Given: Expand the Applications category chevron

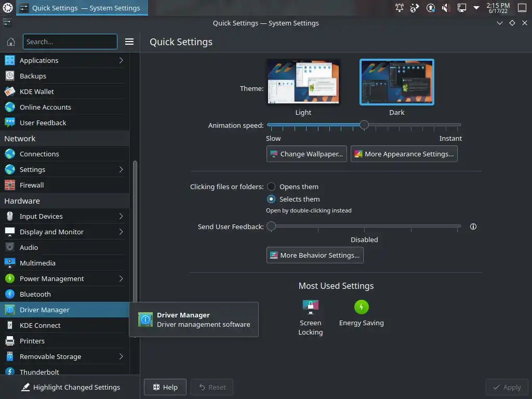Looking at the screenshot, I should point(121,60).
